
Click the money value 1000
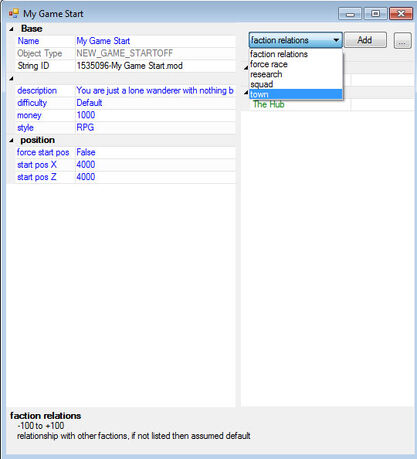(155, 115)
